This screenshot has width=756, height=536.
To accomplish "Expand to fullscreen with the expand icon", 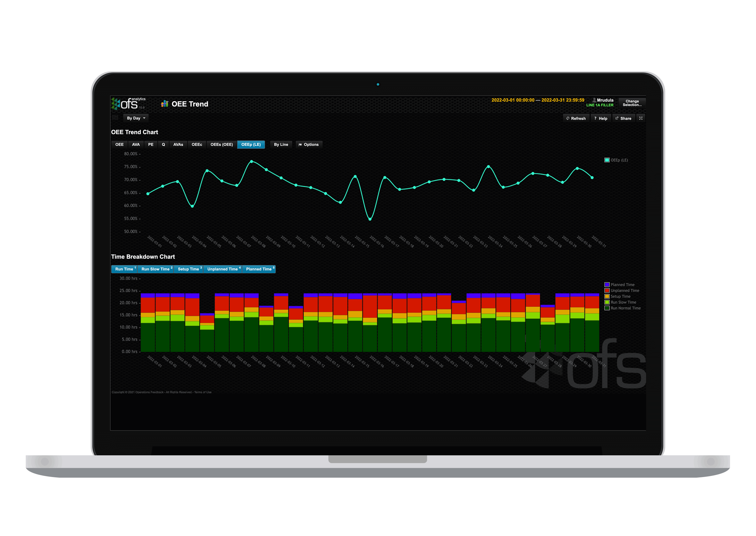I will (x=641, y=118).
